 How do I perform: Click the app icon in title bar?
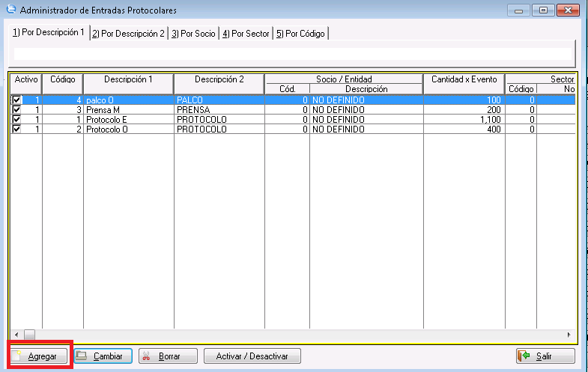[10, 10]
